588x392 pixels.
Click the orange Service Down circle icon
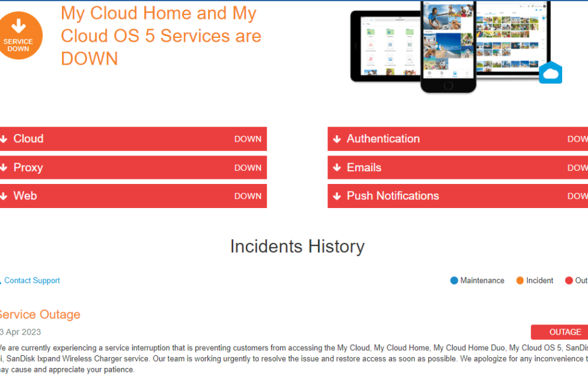tap(18, 35)
